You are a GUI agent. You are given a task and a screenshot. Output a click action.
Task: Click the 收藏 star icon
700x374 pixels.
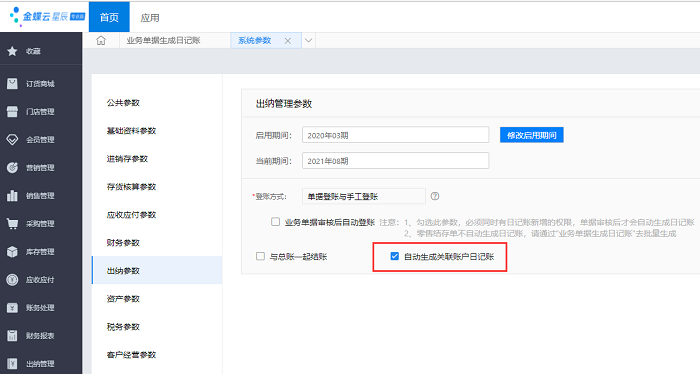coord(12,51)
